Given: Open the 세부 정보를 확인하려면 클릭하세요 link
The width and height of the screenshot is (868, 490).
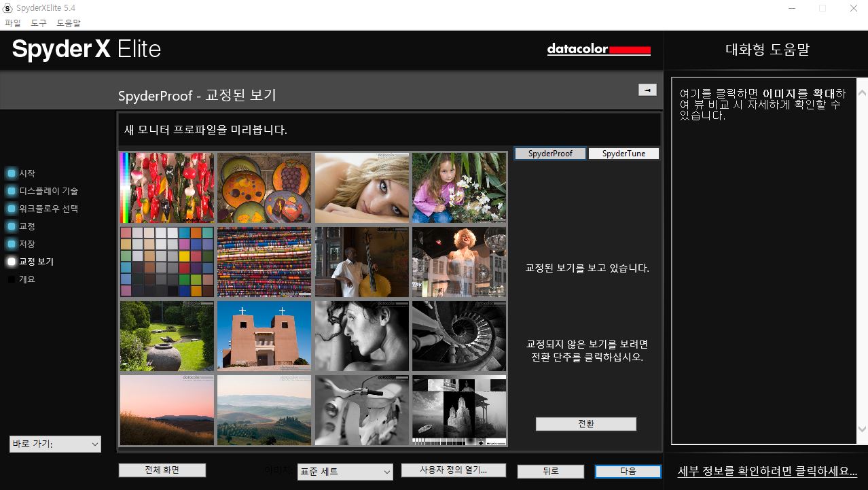Looking at the screenshot, I should [767, 471].
